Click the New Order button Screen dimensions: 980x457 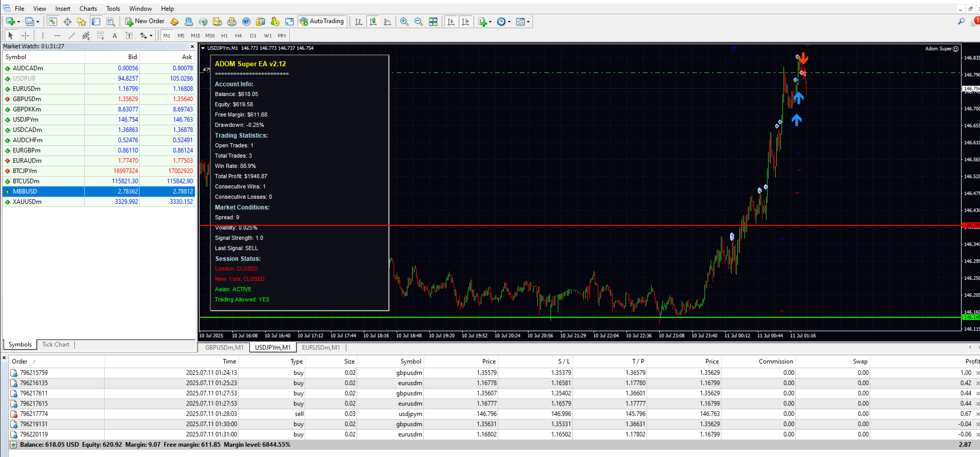pyautogui.click(x=145, y=22)
